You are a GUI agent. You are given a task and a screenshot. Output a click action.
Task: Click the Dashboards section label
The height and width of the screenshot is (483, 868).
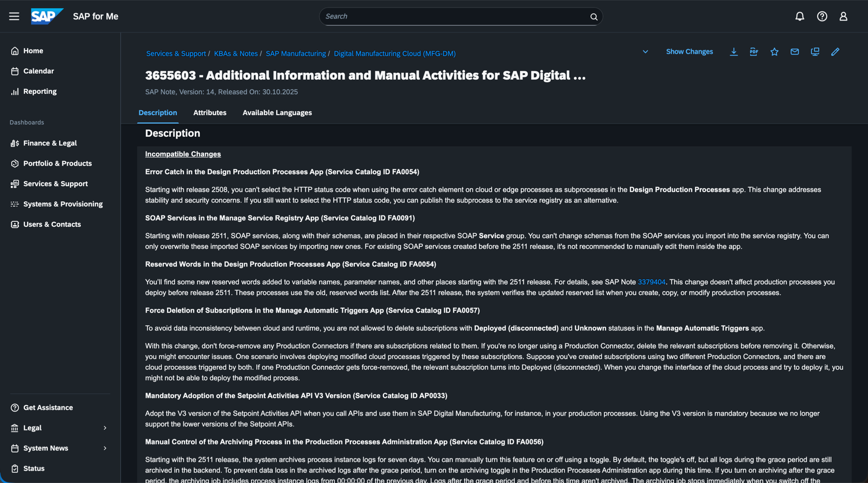pyautogui.click(x=27, y=123)
